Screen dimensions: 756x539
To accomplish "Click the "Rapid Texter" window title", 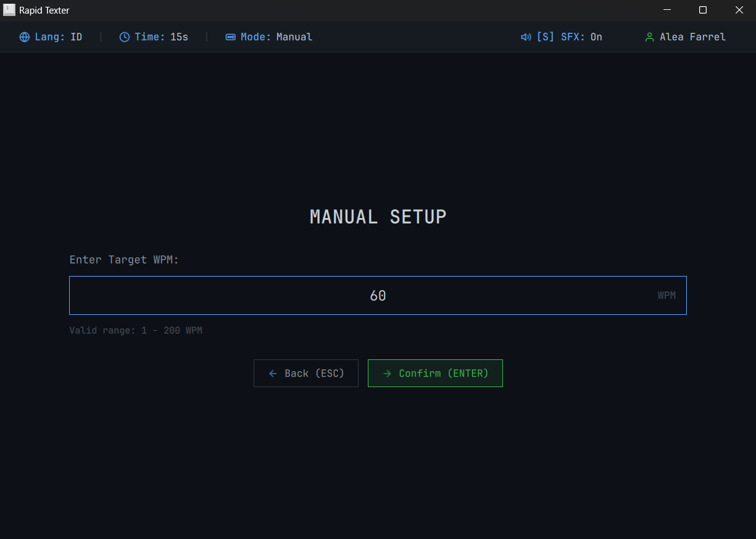I will (x=44, y=10).
